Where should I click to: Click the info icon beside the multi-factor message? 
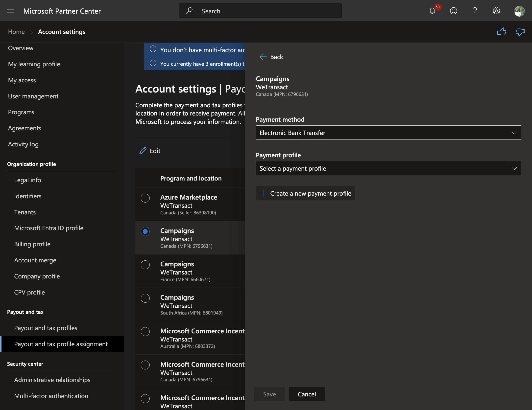point(153,49)
